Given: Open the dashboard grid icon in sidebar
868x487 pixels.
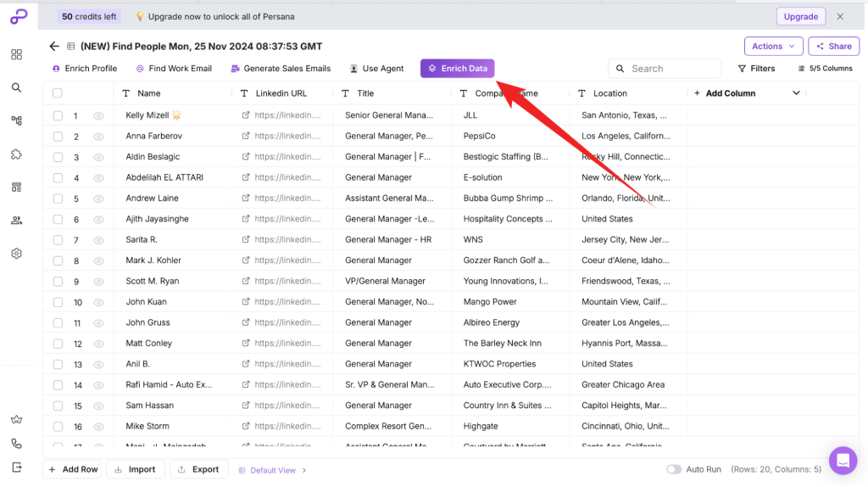Looking at the screenshot, I should [x=17, y=54].
